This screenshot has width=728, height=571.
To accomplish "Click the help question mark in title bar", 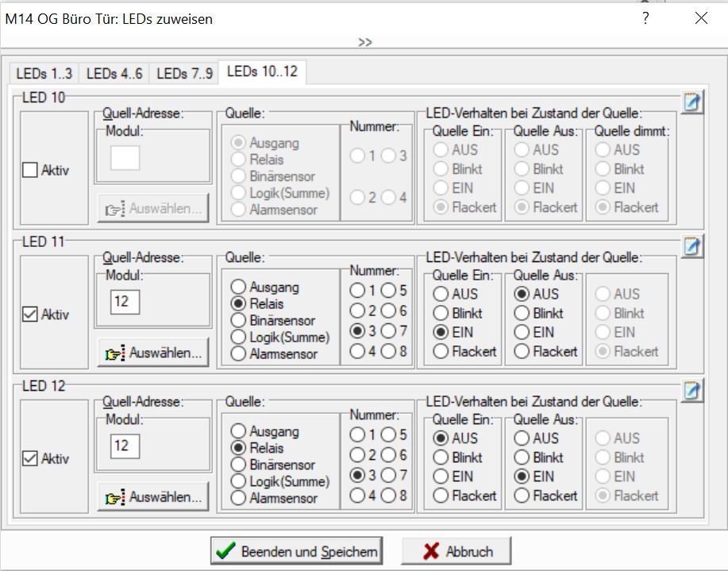I will (646, 18).
